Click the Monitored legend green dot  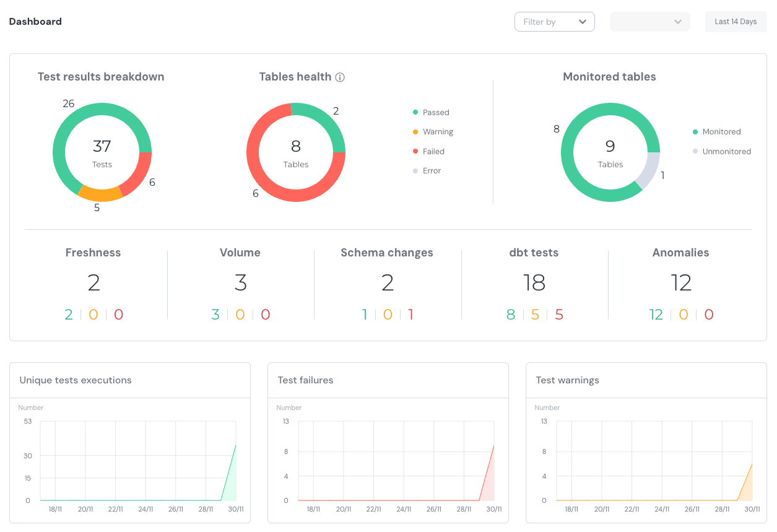695,132
